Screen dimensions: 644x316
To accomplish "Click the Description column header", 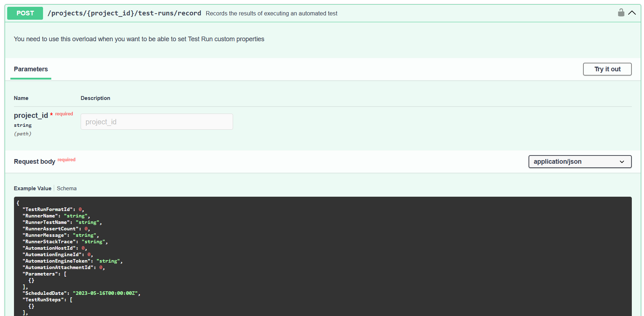I will (95, 98).
